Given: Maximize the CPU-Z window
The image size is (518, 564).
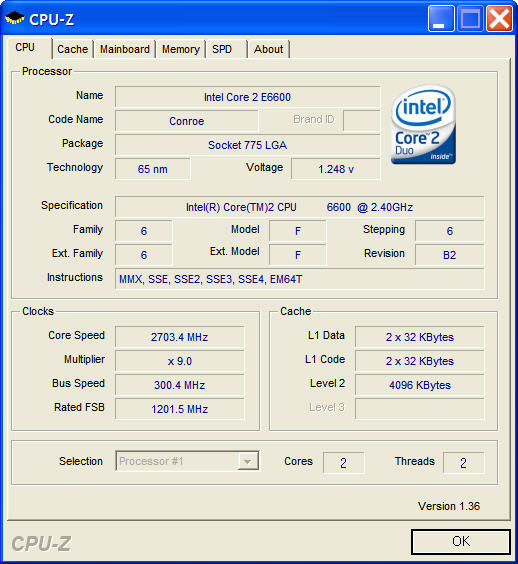Looking at the screenshot, I should (470, 18).
